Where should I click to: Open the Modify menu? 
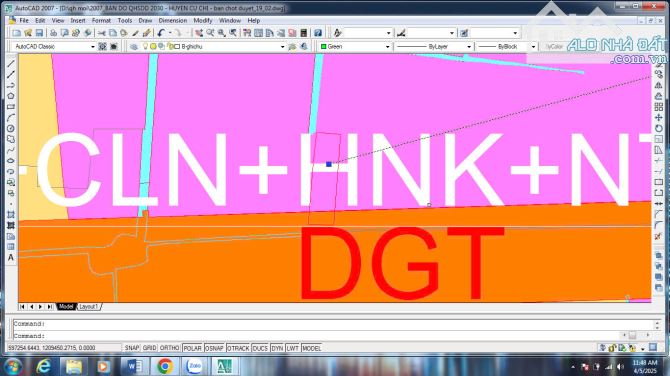(203, 21)
